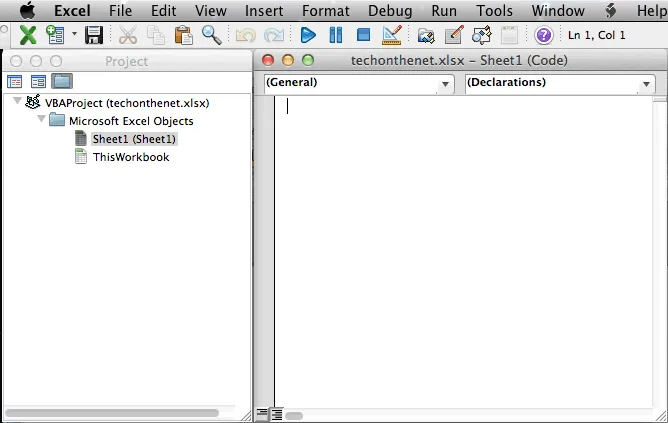Zoom the Sheet1 (Code) window
668x423 pixels.
pyautogui.click(x=308, y=60)
